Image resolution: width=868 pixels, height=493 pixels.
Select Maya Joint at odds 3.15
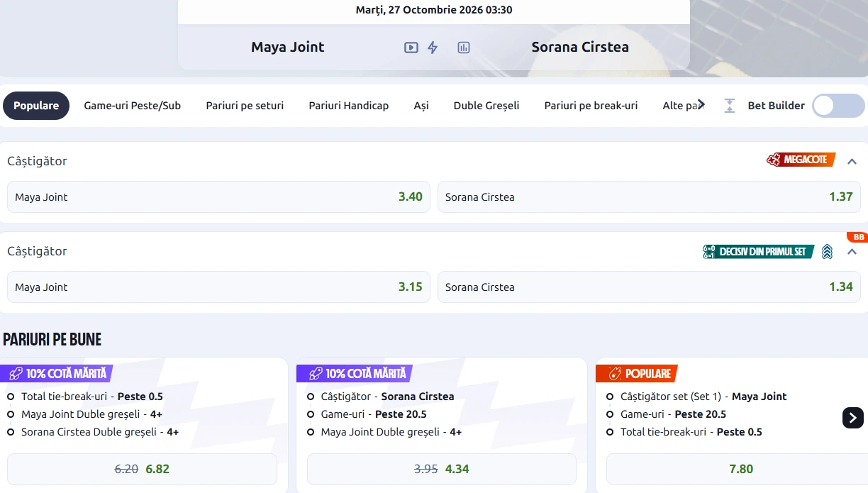pyautogui.click(x=218, y=287)
